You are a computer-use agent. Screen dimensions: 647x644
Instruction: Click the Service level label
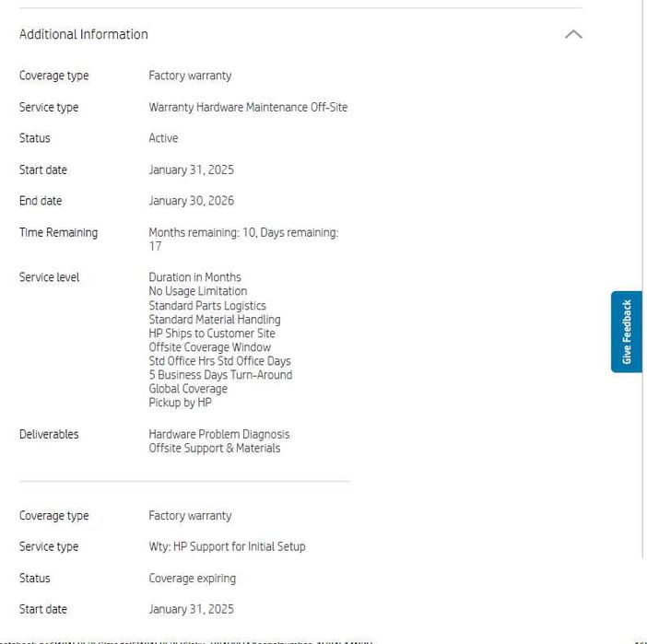pyautogui.click(x=49, y=277)
